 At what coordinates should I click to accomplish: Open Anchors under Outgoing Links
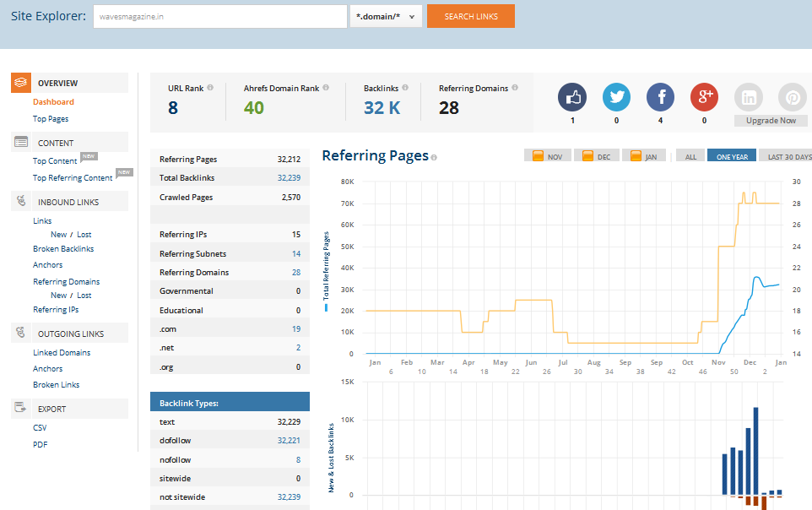pyautogui.click(x=47, y=368)
